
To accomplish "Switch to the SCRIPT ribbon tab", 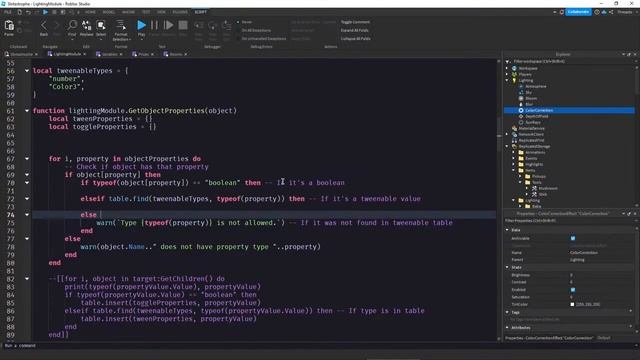I will (x=200, y=12).
